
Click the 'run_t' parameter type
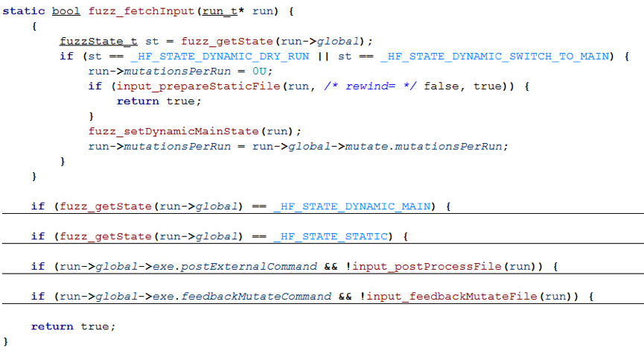pos(220,11)
